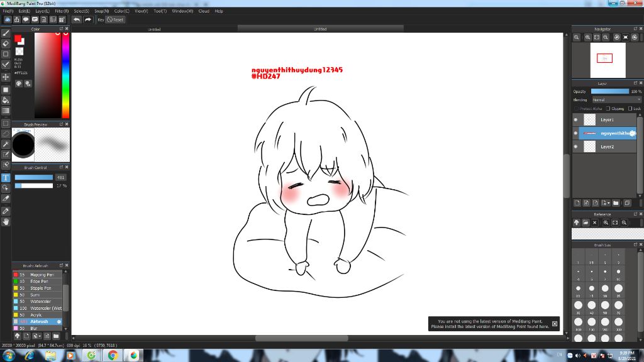This screenshot has width=644, height=362.
Task: Click the Redo arrow in toolbar
Action: tap(87, 19)
